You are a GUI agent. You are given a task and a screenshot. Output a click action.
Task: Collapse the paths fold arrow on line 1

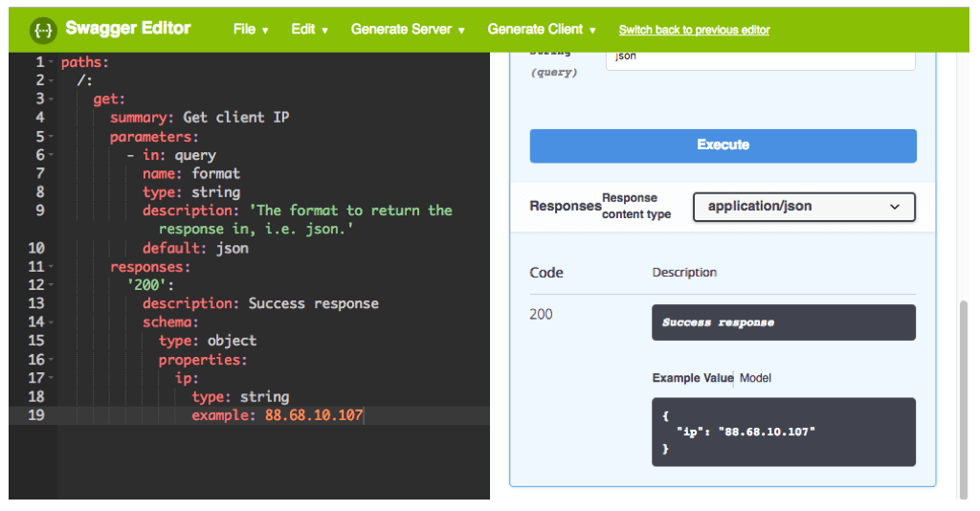[51, 62]
